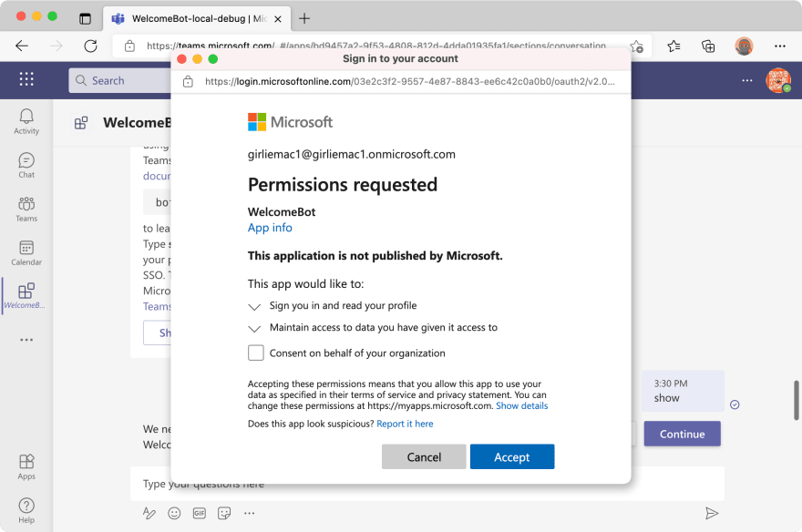Click the Teams settings and more ellipsis
The width and height of the screenshot is (802, 532).
click(746, 80)
